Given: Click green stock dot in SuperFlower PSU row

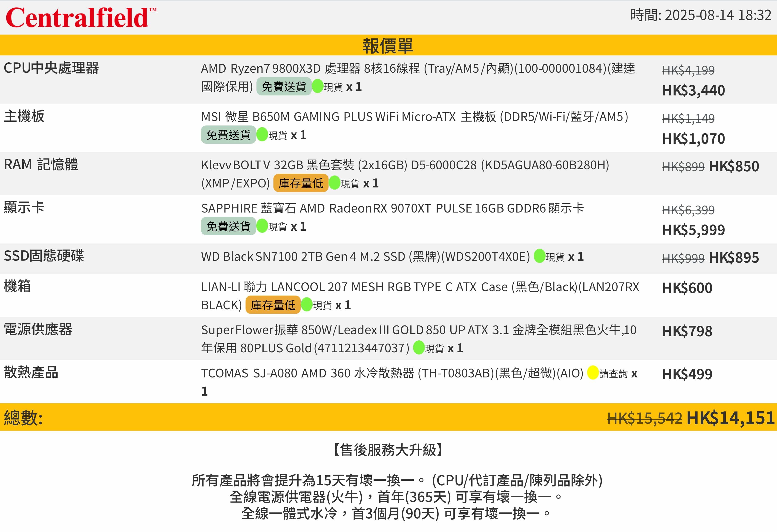Looking at the screenshot, I should click(419, 348).
